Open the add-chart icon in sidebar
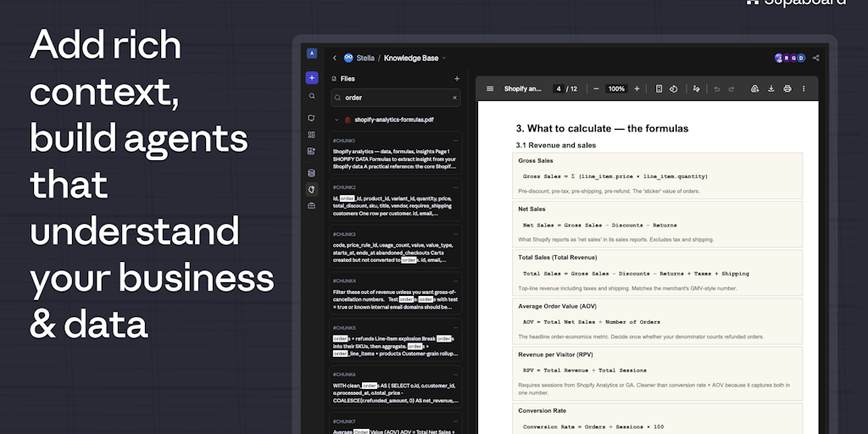This screenshot has width=868, height=434. tap(312, 151)
